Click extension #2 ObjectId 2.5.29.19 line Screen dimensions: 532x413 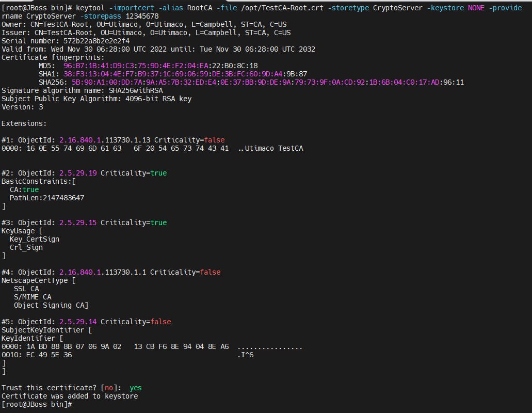pos(84,173)
